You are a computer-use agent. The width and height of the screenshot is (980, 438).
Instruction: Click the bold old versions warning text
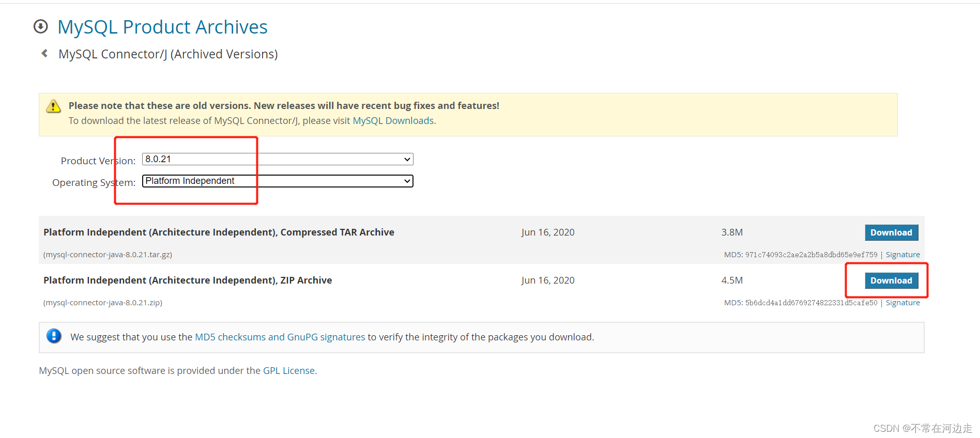click(284, 105)
